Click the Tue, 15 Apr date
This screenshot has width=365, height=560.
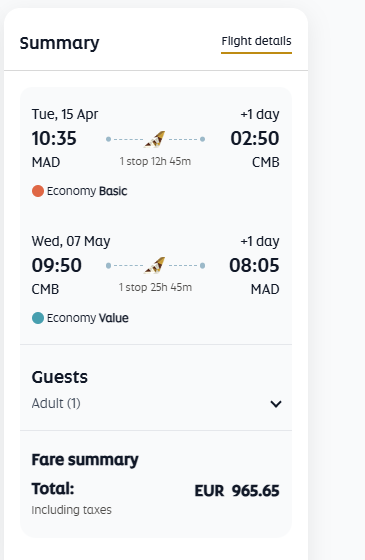click(x=65, y=114)
